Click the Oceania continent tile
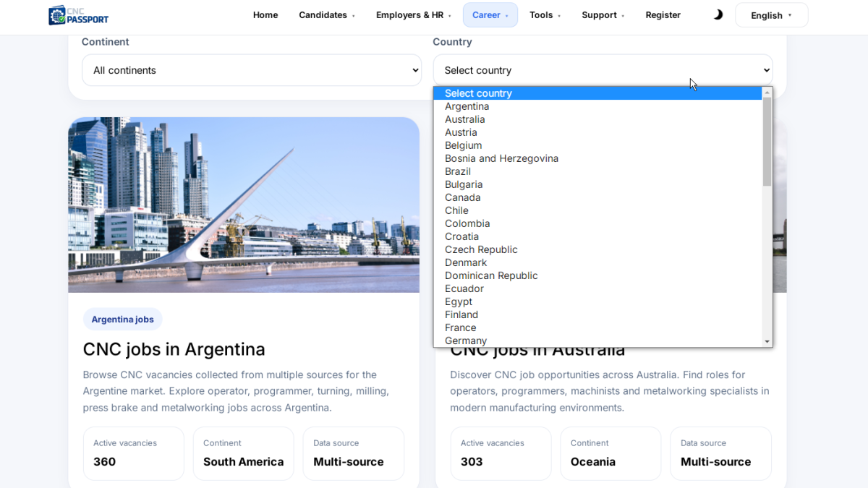 (611, 453)
